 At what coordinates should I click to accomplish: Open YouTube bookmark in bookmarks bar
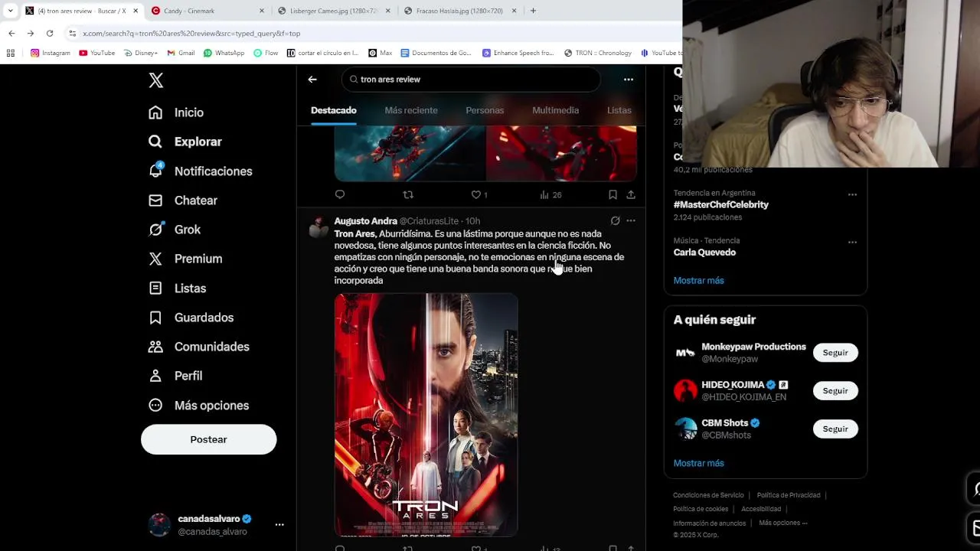tap(96, 53)
